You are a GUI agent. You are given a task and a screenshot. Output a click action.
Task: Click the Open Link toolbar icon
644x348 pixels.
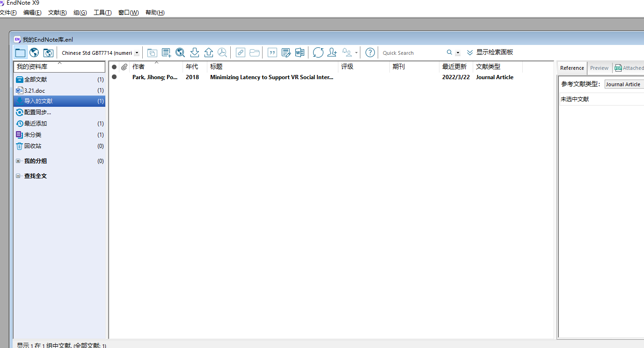point(240,52)
